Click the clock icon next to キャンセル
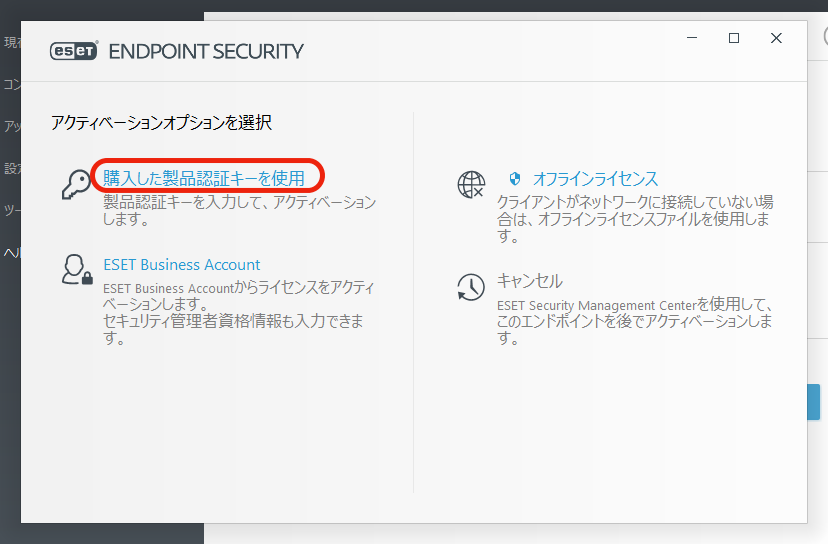Screen dimensions: 828x544 [471, 287]
